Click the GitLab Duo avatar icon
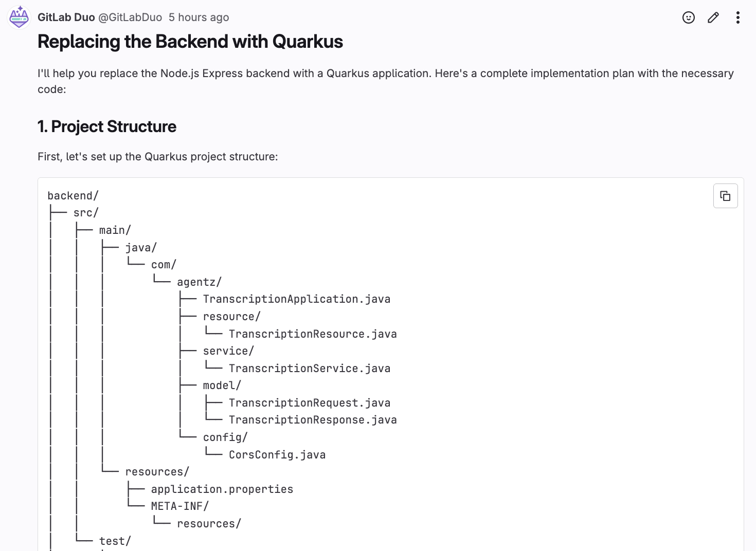The height and width of the screenshot is (551, 756). point(19,17)
